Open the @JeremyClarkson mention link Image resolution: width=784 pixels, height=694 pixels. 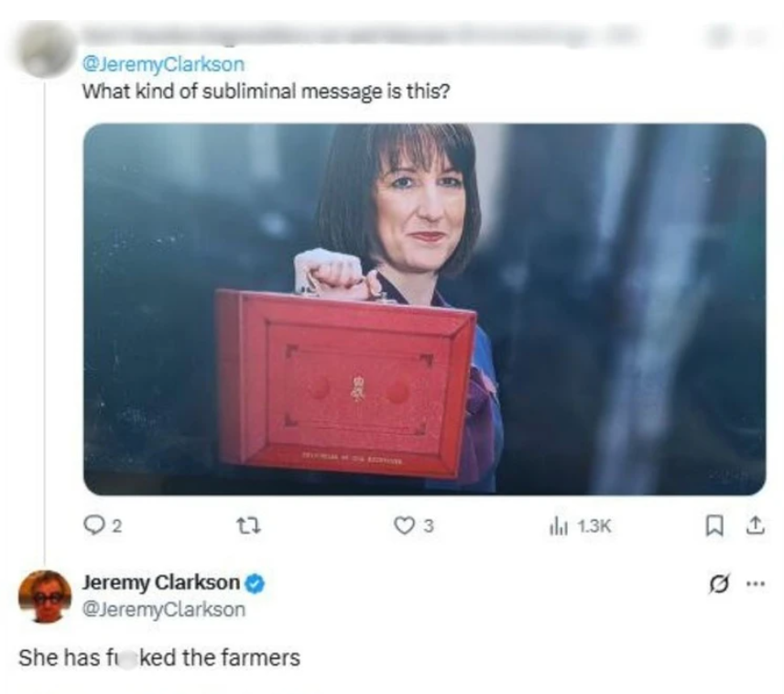point(164,64)
